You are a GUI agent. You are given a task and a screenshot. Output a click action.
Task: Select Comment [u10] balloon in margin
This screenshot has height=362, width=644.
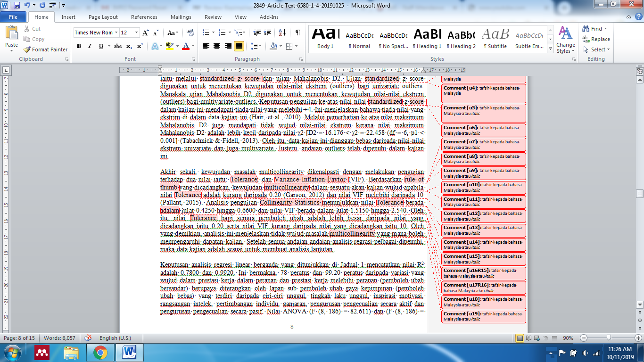click(483, 187)
